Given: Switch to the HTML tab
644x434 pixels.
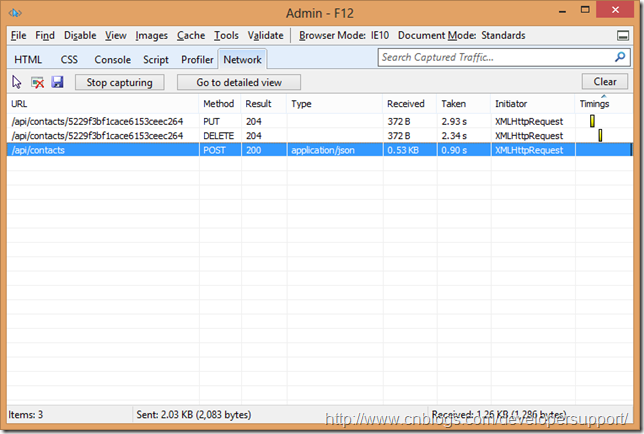Looking at the screenshot, I should (x=28, y=60).
